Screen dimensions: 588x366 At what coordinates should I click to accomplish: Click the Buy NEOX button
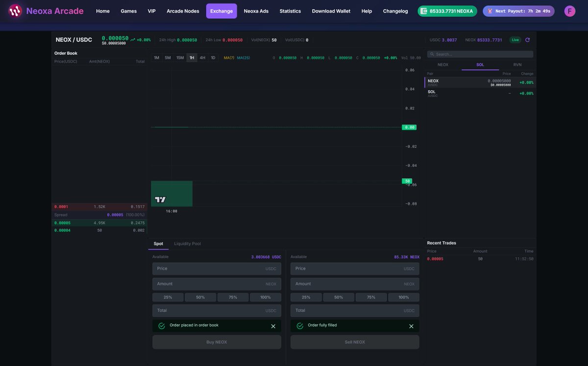point(217,342)
